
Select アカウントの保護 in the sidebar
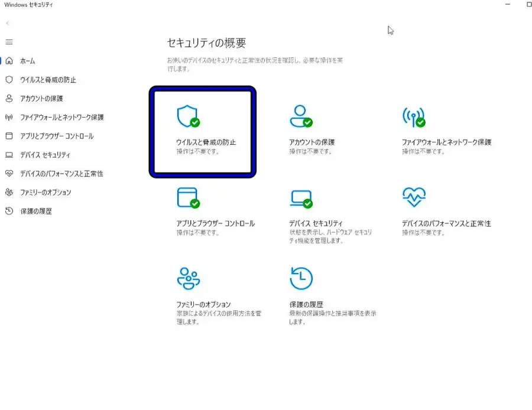[41, 98]
